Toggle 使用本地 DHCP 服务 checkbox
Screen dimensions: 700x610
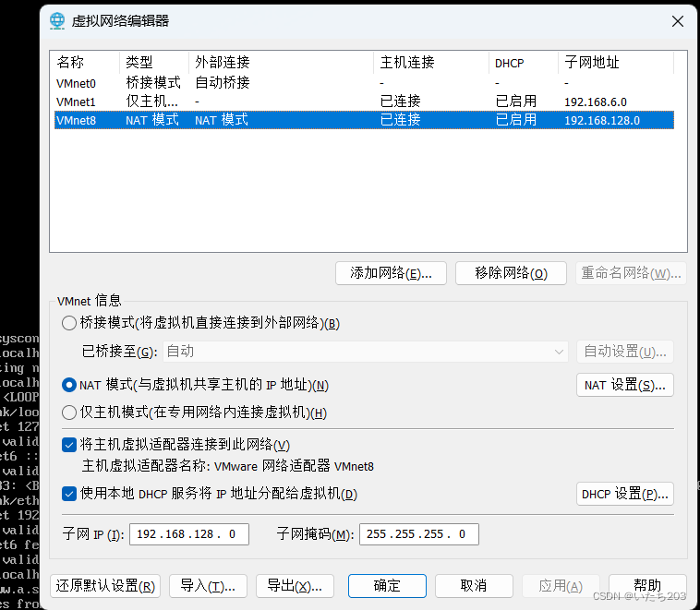[x=69, y=494]
